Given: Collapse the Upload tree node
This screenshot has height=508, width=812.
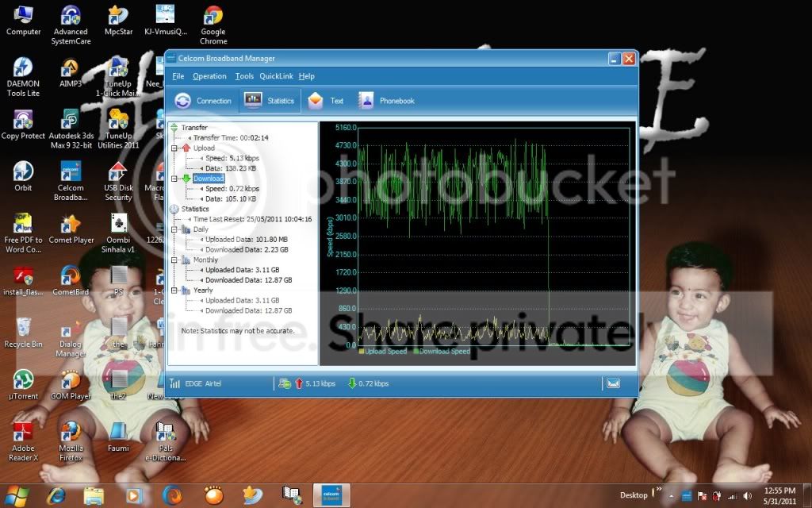Looking at the screenshot, I should pos(174,148).
